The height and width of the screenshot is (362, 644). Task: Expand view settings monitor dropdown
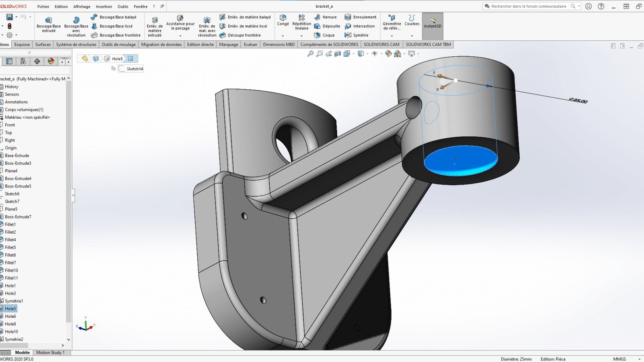[x=418, y=53]
